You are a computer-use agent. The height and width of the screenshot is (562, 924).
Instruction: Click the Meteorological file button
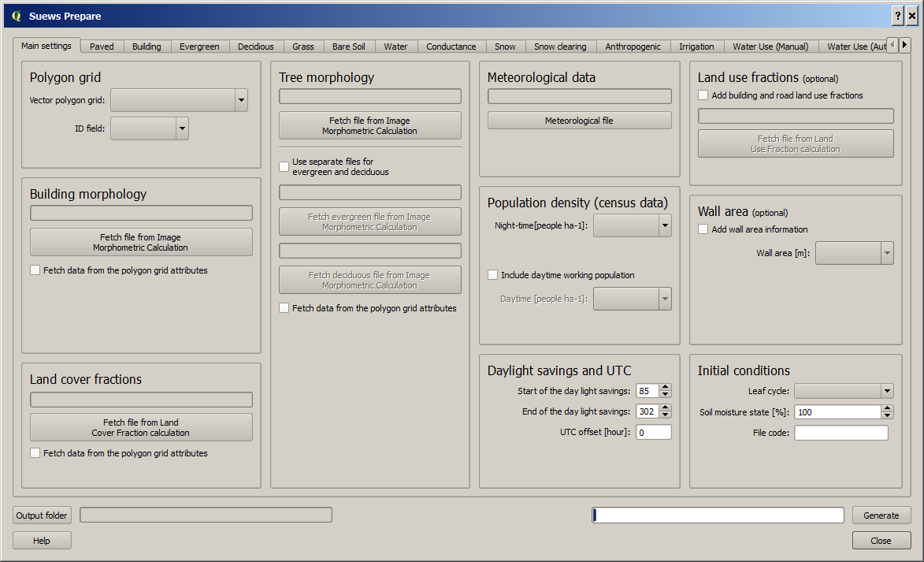(x=579, y=121)
